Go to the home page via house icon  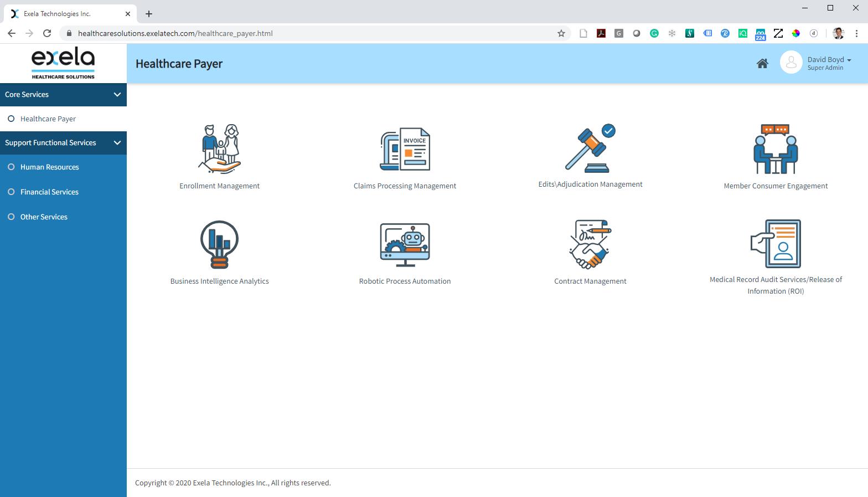point(762,64)
